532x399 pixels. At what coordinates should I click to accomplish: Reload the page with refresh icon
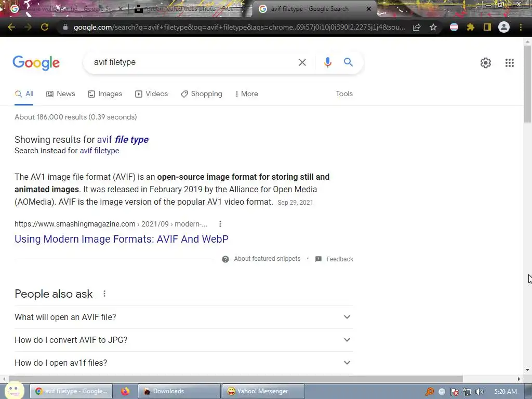click(x=45, y=27)
